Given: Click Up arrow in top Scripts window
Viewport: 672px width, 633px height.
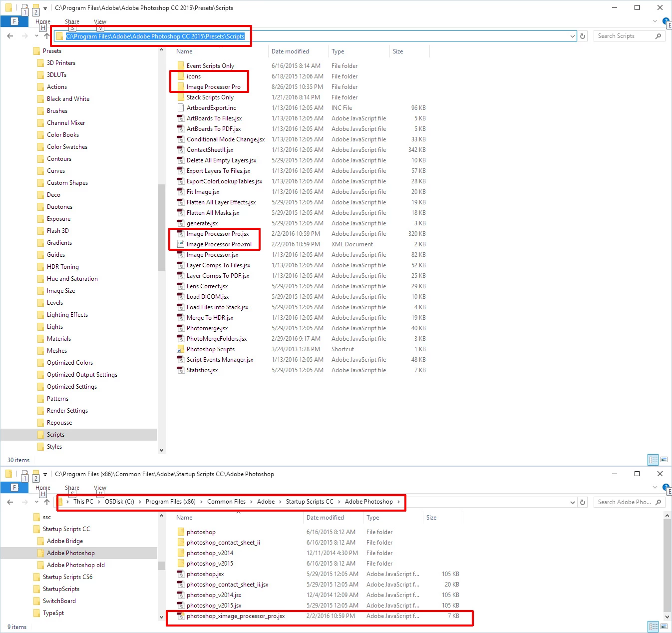Looking at the screenshot, I should click(46, 36).
